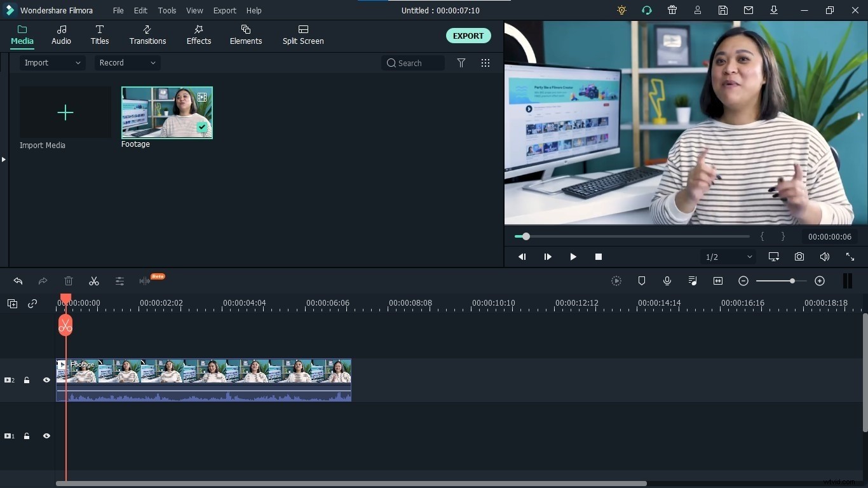This screenshot has height=488, width=868.
Task: Delete the selected clip with trash icon
Action: [x=69, y=281]
